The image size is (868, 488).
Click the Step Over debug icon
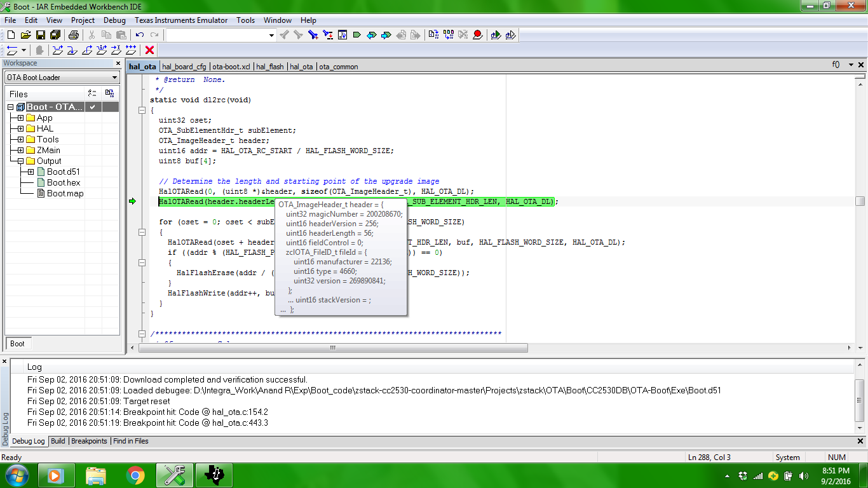pyautogui.click(x=58, y=50)
